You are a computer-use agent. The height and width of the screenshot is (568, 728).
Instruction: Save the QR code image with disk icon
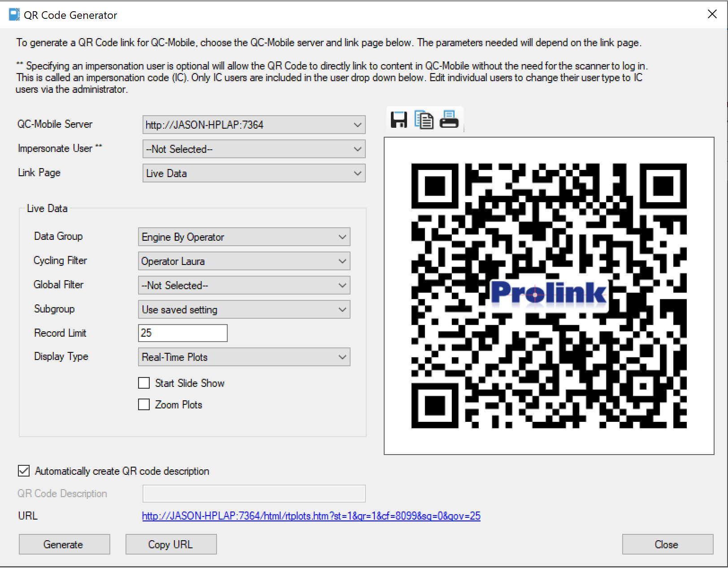[x=399, y=120]
